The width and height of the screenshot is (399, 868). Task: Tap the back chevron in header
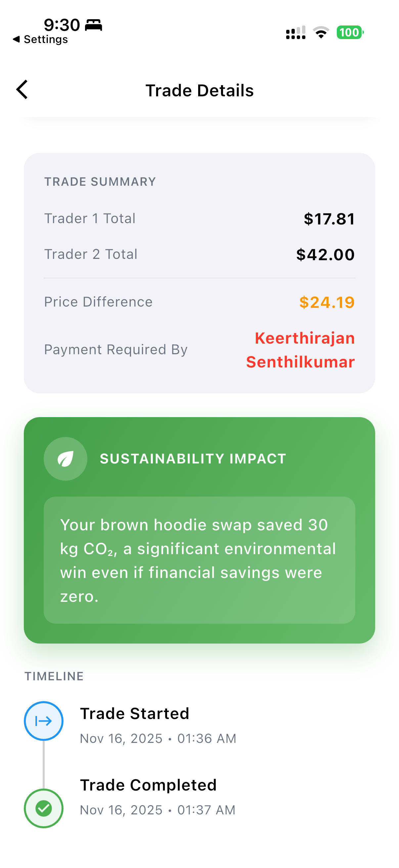click(x=22, y=90)
